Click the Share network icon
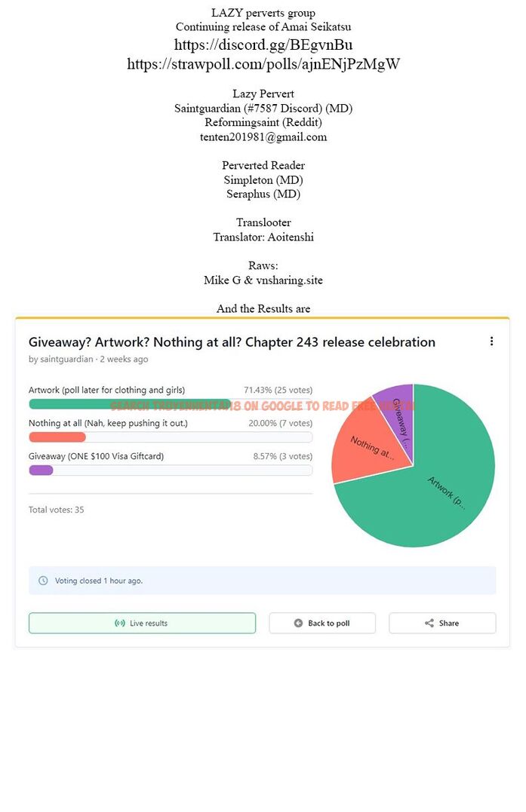Viewport: 526px width, 812px height. pos(429,624)
